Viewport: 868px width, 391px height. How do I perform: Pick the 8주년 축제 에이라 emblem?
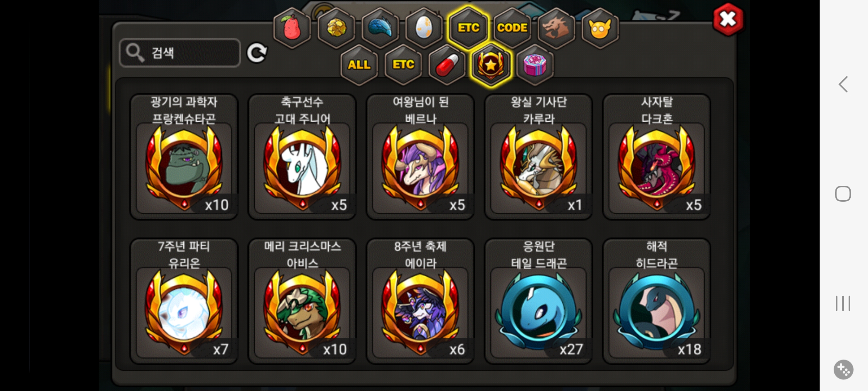420,301
